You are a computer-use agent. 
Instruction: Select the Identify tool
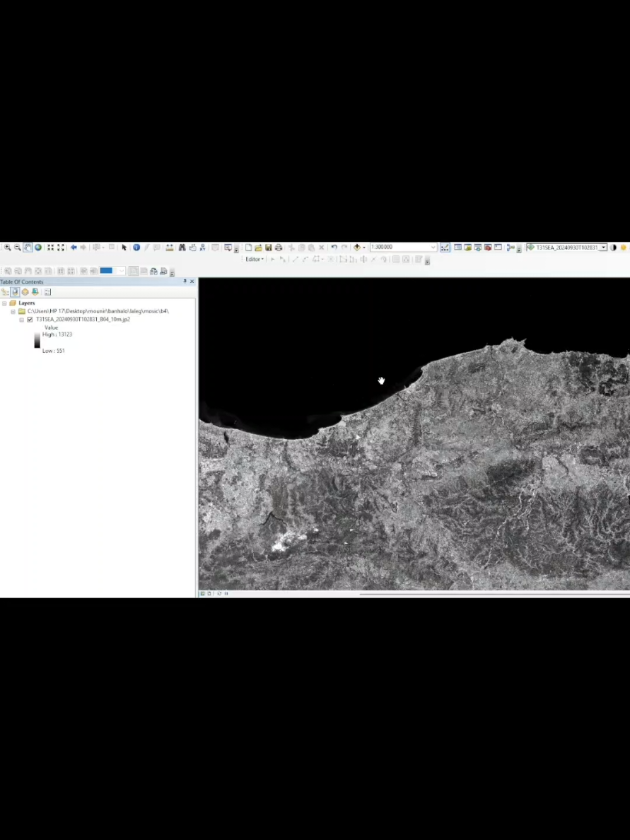coord(136,247)
